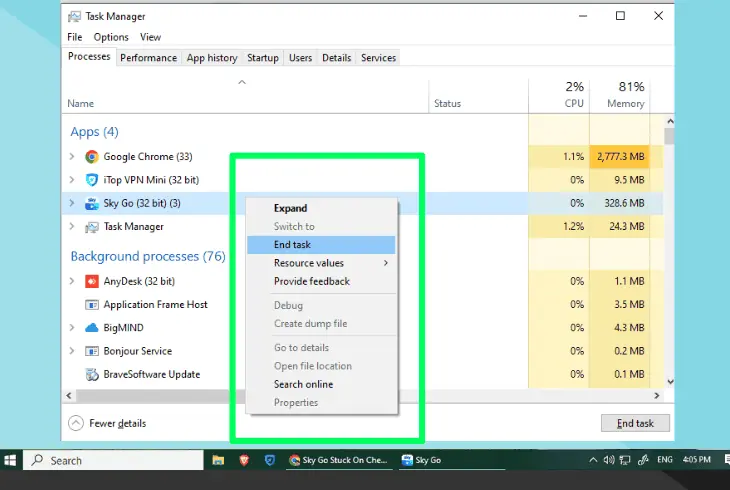Click the Bonjour Service icon

92,351
